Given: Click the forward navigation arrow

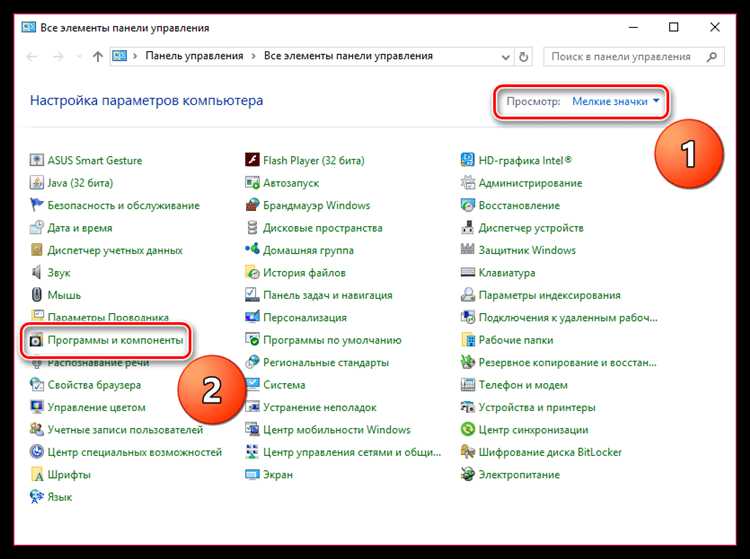Looking at the screenshot, I should 58,57.
